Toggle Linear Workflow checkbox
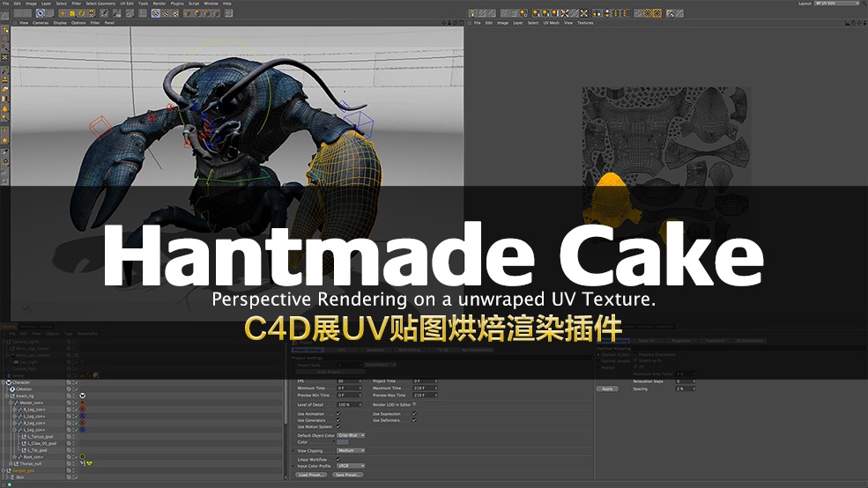The height and width of the screenshot is (488, 868). click(338, 459)
